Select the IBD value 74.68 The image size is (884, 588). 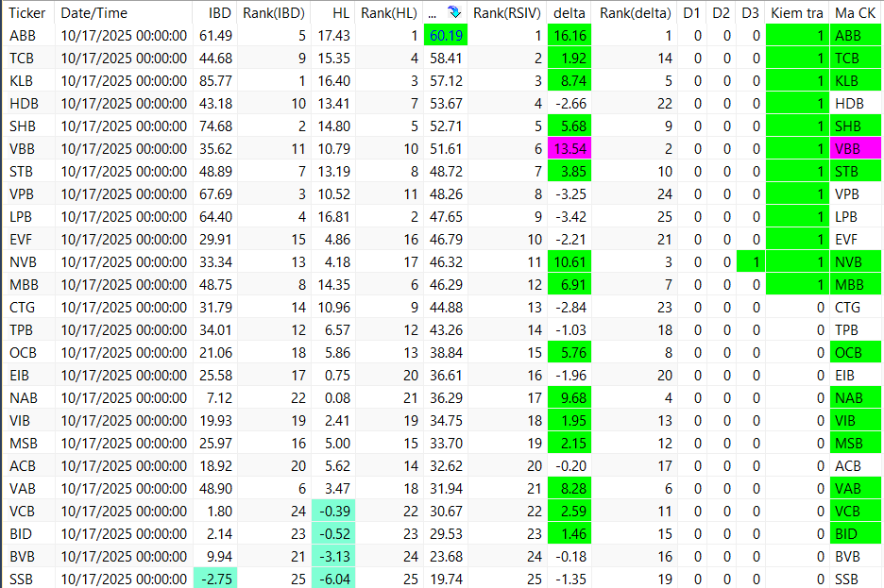(215, 126)
